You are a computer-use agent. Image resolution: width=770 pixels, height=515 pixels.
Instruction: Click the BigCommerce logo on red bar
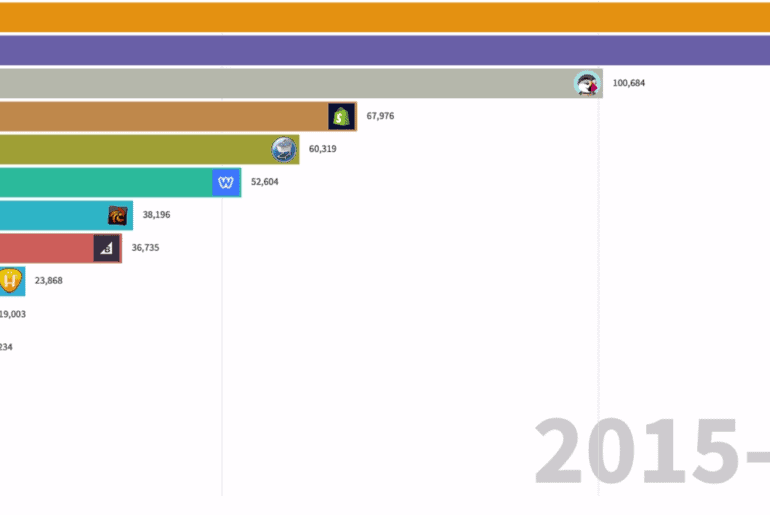click(106, 248)
